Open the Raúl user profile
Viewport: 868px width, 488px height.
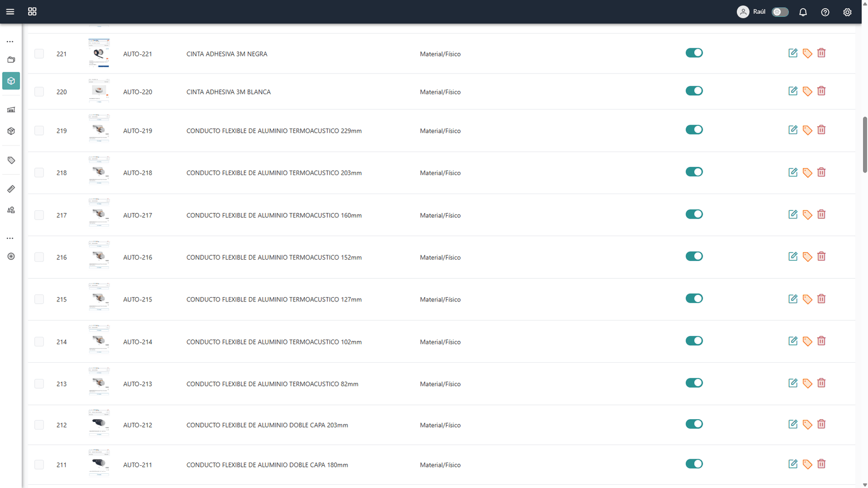point(751,12)
